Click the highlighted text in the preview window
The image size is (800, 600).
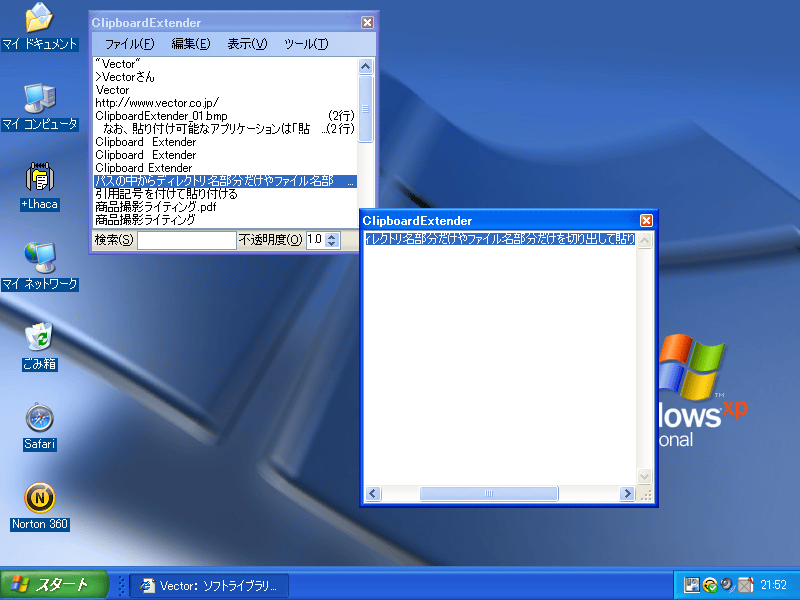(x=500, y=239)
